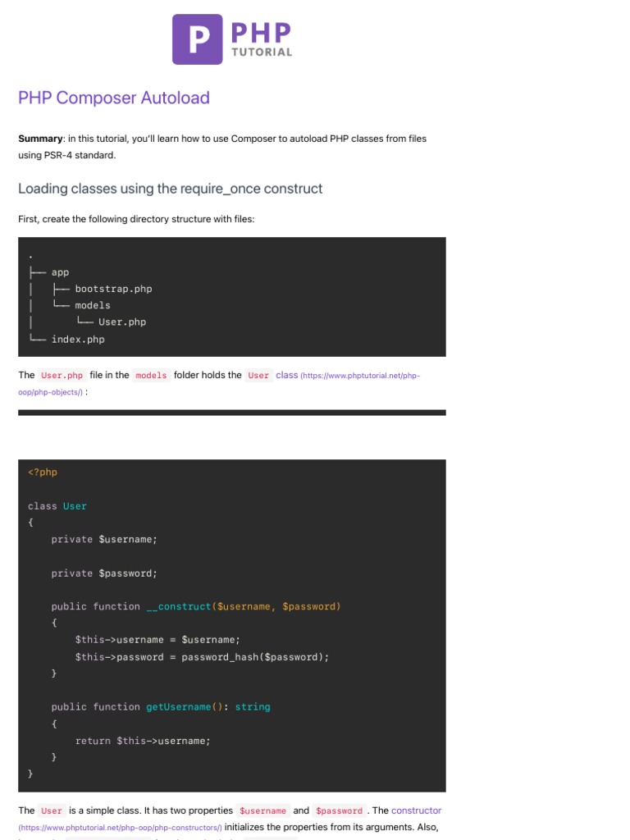Click index.php in the directory tree
The image size is (630, 840).
pyautogui.click(x=78, y=339)
